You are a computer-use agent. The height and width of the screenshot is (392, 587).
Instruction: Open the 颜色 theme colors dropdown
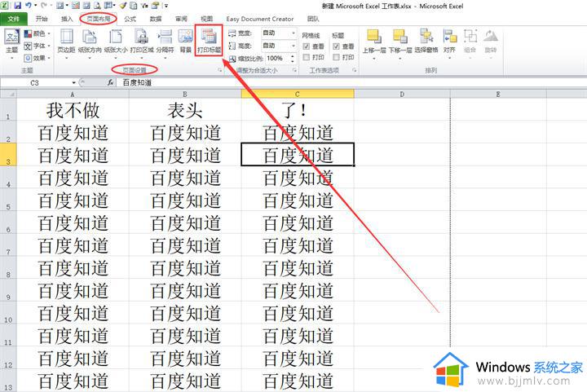37,33
